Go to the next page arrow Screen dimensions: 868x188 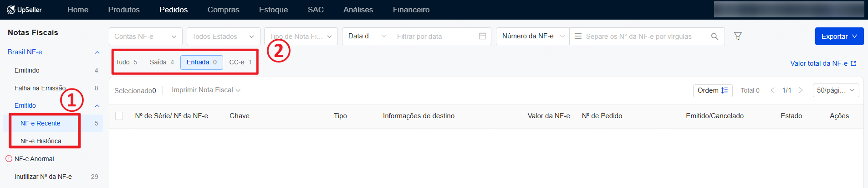[x=801, y=90]
